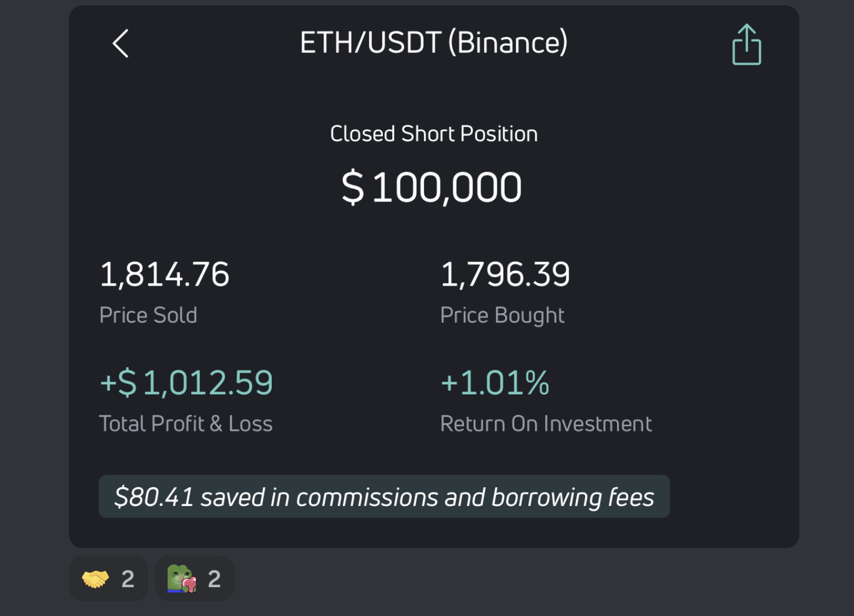Click the +$1,012.59 profit value
This screenshot has height=616, width=854.
[186, 383]
